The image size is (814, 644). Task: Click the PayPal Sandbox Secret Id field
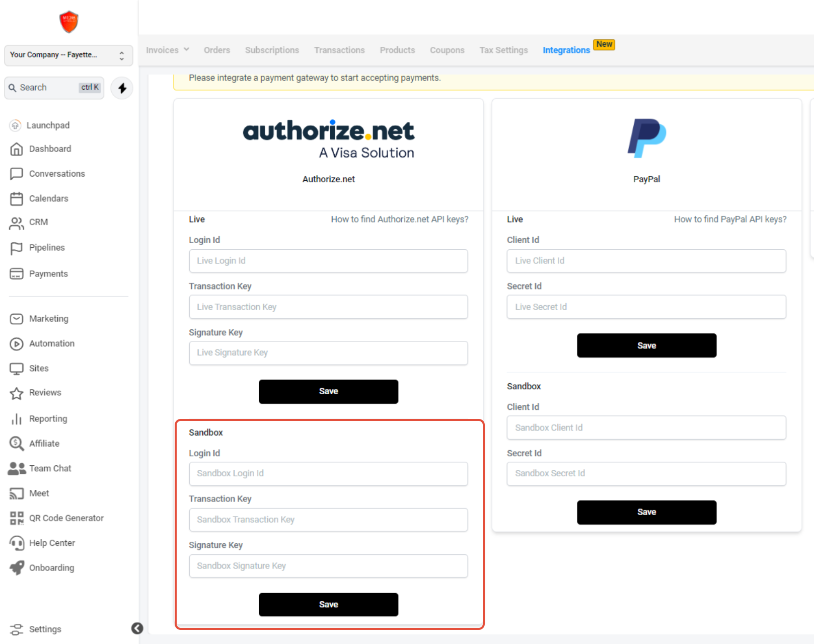[647, 474]
